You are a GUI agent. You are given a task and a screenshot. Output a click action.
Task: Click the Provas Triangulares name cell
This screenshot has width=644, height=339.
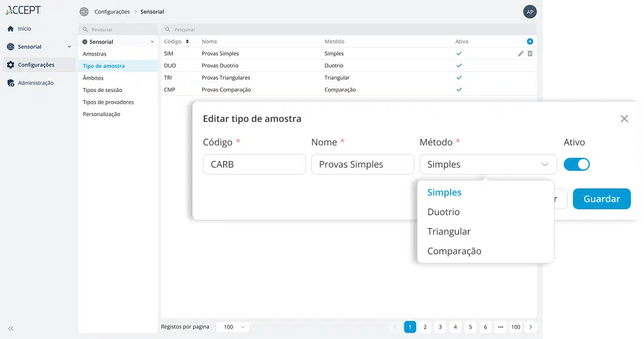(x=226, y=78)
